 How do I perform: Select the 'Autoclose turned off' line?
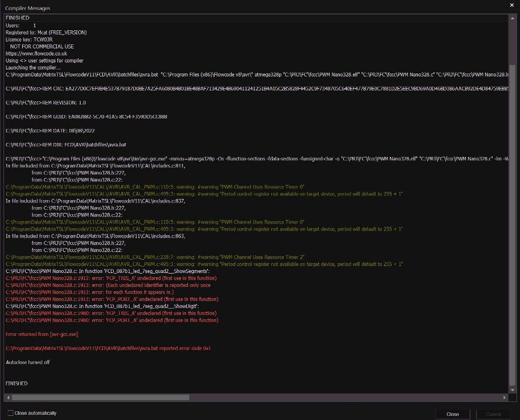tap(27, 362)
